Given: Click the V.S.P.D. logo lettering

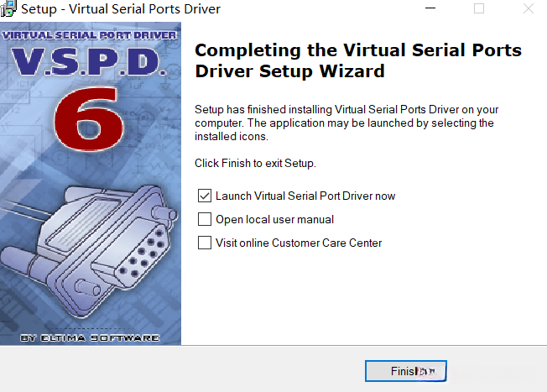Looking at the screenshot, I should point(91,65).
